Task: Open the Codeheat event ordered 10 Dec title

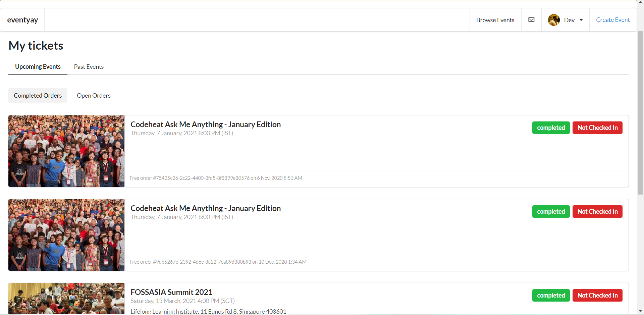Action: tap(206, 208)
